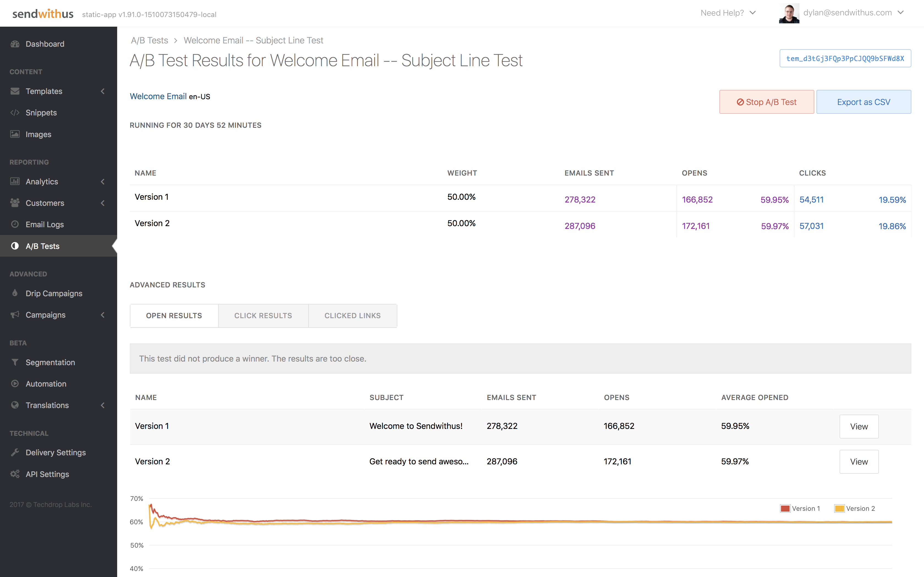Viewport: 924px width, 577px height.
Task: Expand the Analytics submenu chevron
Action: click(103, 182)
